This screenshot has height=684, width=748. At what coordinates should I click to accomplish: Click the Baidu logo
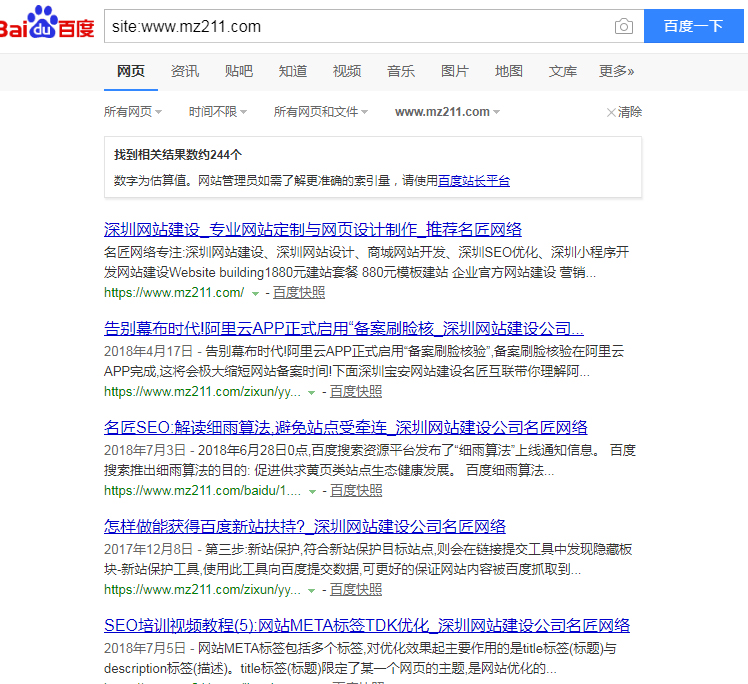pos(46,23)
